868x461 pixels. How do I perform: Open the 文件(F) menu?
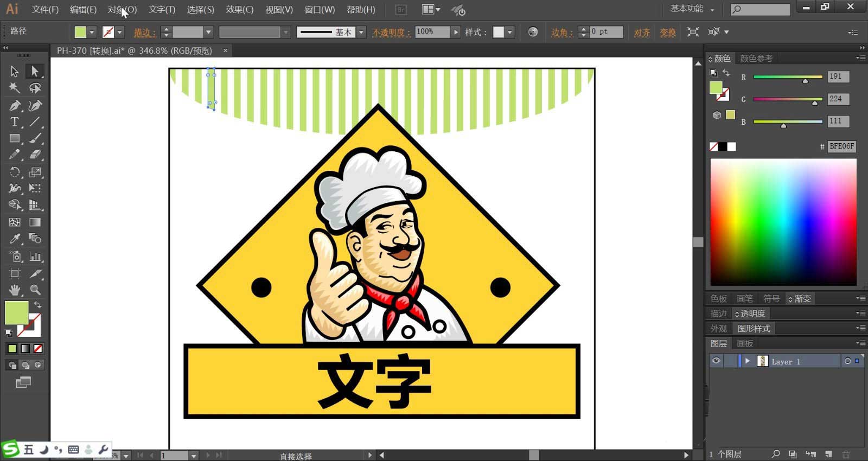coord(45,10)
